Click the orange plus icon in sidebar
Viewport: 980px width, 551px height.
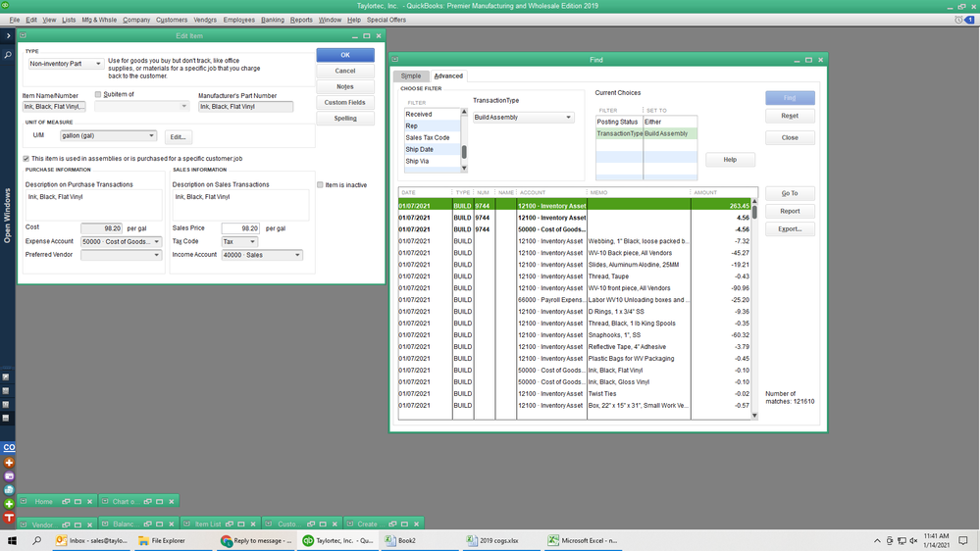tap(9, 462)
